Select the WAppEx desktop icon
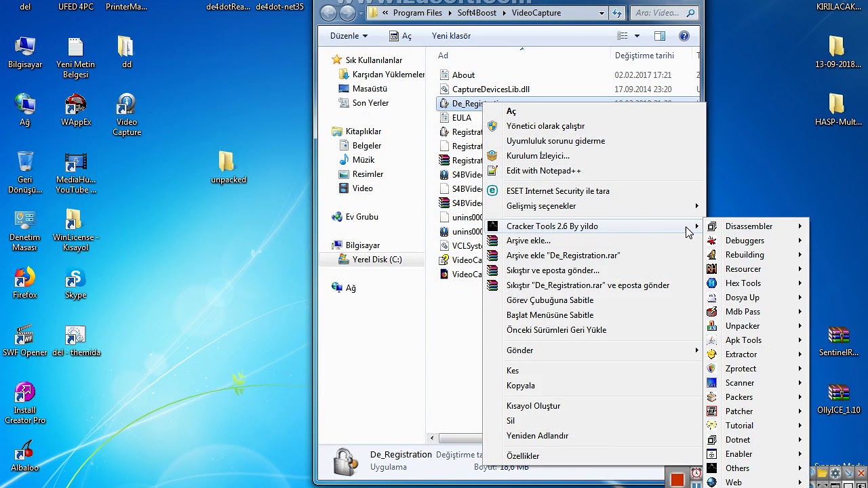Image resolution: width=868 pixels, height=488 pixels. point(76,110)
